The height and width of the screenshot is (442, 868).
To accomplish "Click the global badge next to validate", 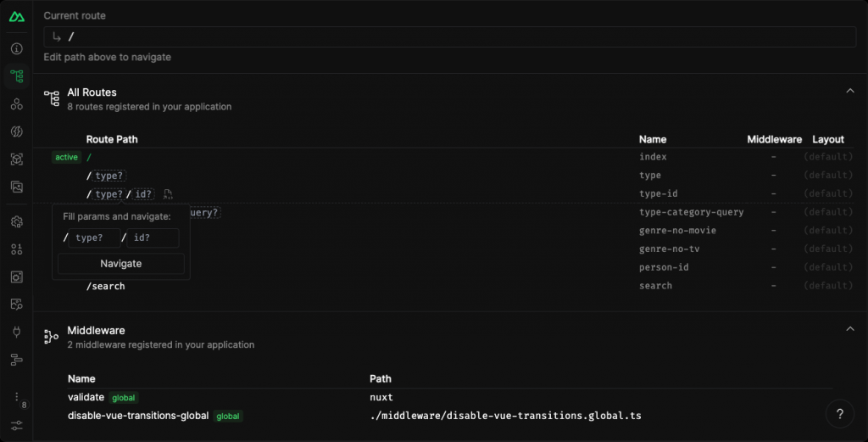I will (124, 398).
